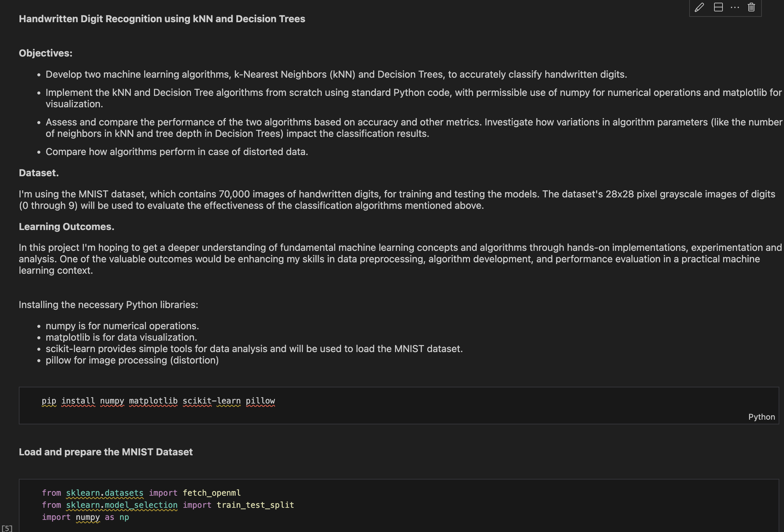This screenshot has height=532, width=784.
Task: Click the pip install code cell
Action: coord(399,405)
